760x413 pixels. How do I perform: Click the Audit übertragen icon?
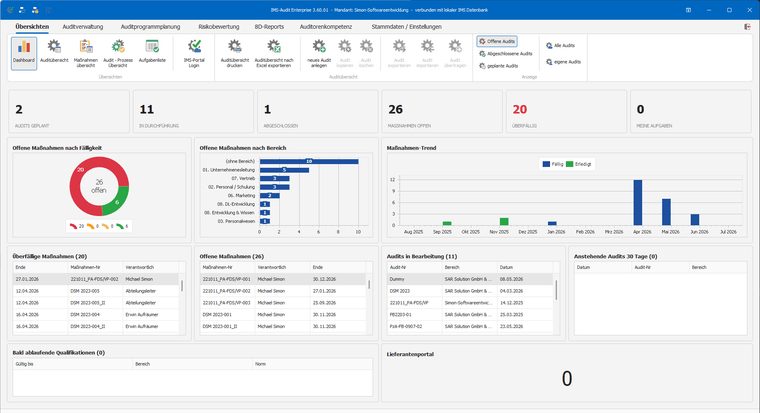[x=455, y=47]
